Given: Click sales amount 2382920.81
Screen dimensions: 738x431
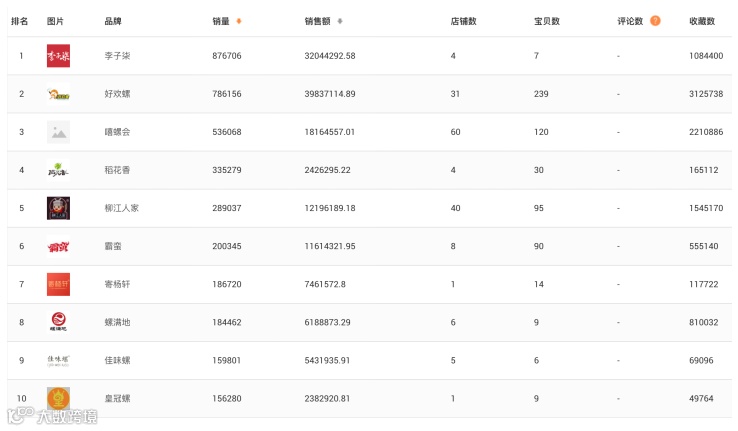Looking at the screenshot, I should click(x=327, y=399).
